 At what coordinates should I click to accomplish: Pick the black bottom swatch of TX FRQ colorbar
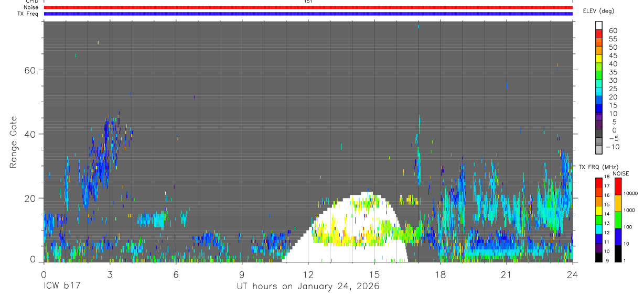598,257
